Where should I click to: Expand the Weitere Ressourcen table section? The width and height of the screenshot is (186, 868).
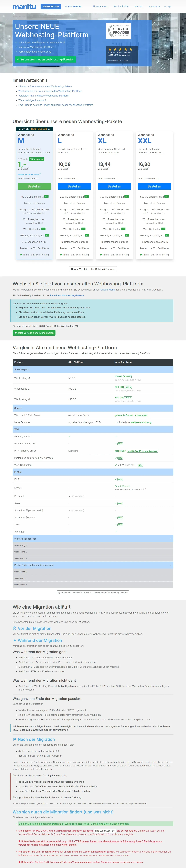point(93,539)
